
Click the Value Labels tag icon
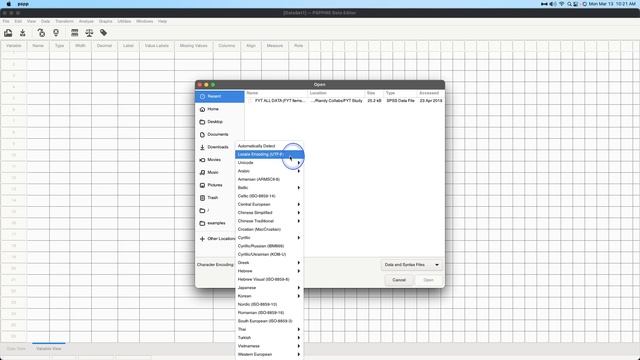(x=104, y=33)
